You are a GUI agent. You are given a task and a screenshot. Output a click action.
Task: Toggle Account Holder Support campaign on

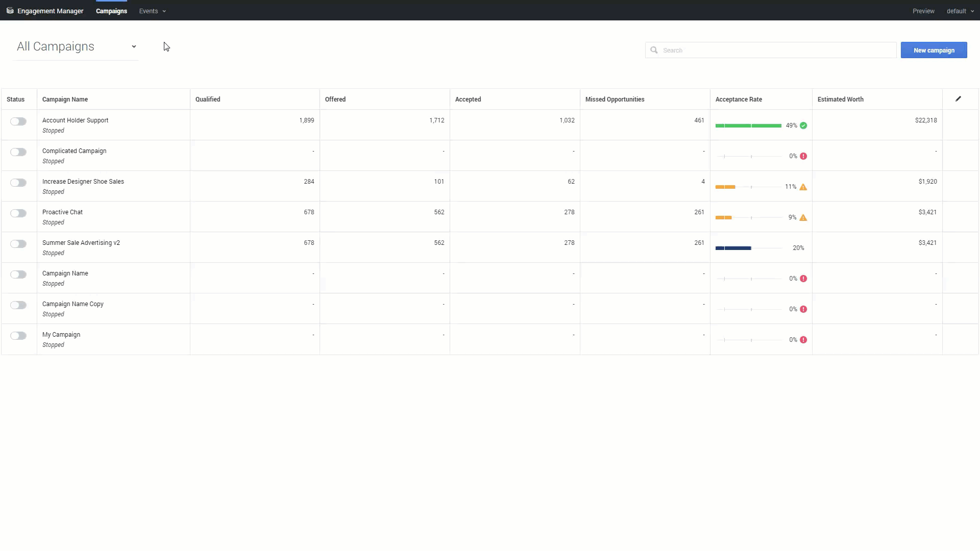(x=18, y=121)
